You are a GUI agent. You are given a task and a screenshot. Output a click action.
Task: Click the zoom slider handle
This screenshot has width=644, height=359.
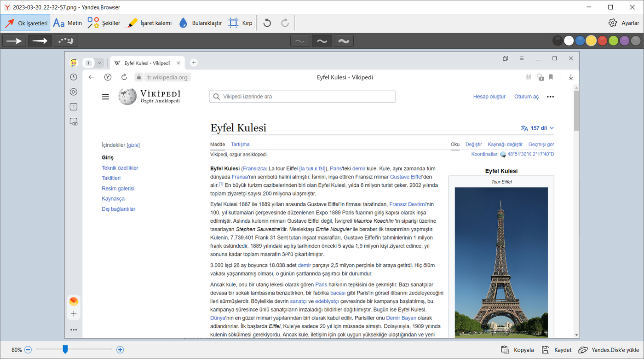click(x=65, y=350)
